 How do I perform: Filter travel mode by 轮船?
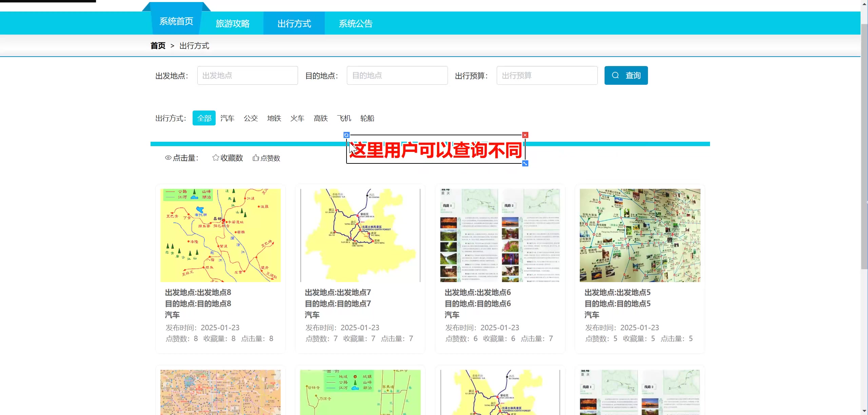point(367,118)
